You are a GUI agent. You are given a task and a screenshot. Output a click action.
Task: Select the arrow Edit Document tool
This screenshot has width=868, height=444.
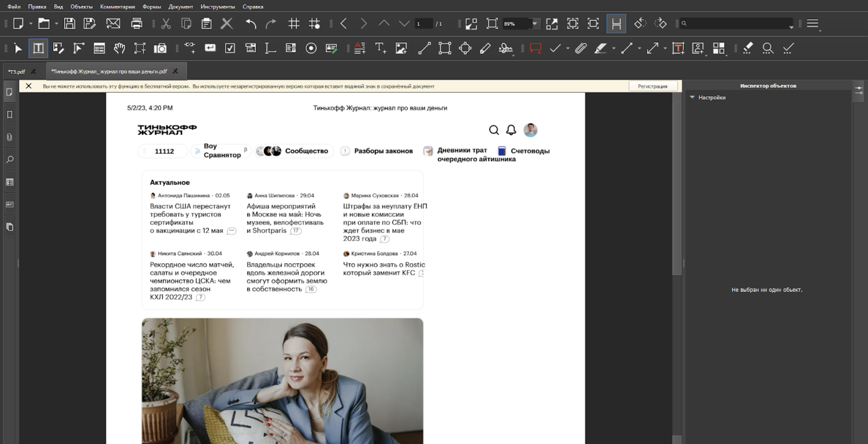point(18,48)
